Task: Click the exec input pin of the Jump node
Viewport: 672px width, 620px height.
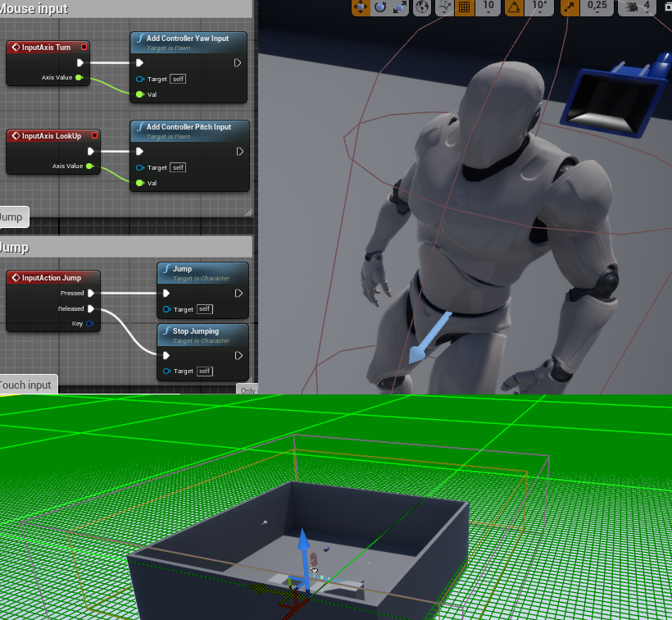Action: pos(166,294)
